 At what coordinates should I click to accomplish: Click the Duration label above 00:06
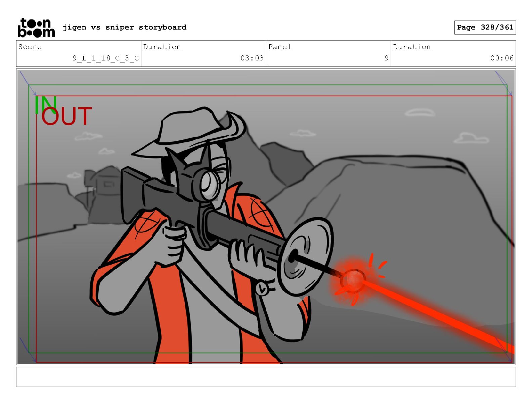[x=412, y=47]
